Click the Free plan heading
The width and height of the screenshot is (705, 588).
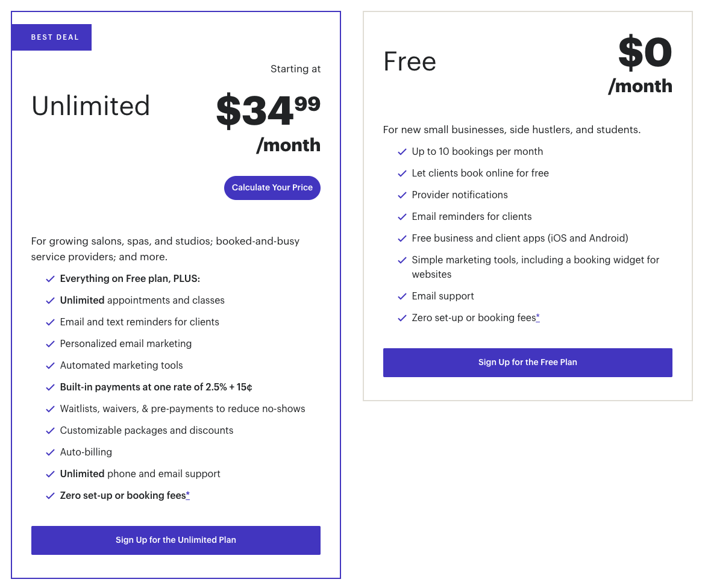[x=410, y=61]
